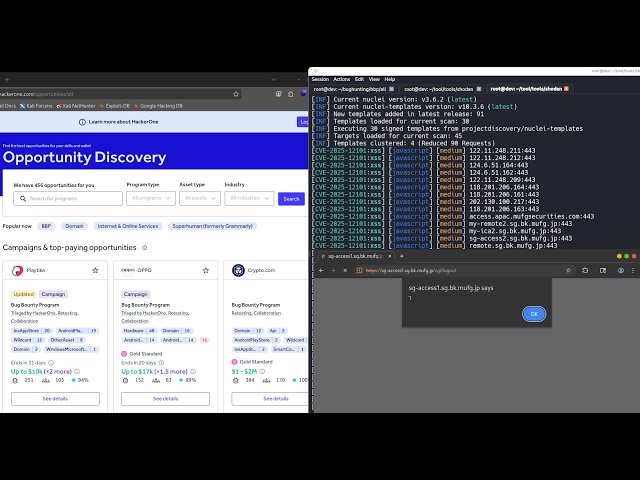Favorite the Playtika program with its star
The width and height of the screenshot is (640, 480).
(95, 270)
